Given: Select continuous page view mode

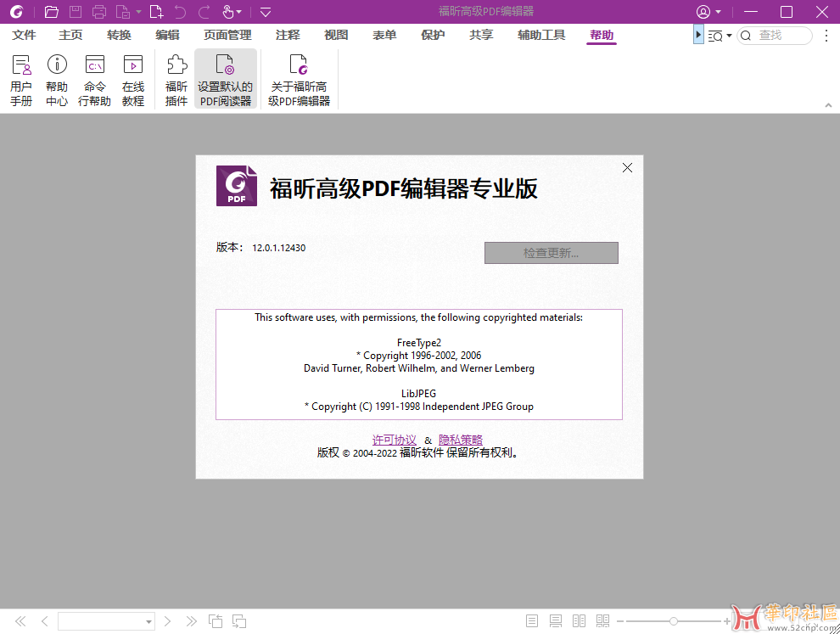Looking at the screenshot, I should (556, 621).
